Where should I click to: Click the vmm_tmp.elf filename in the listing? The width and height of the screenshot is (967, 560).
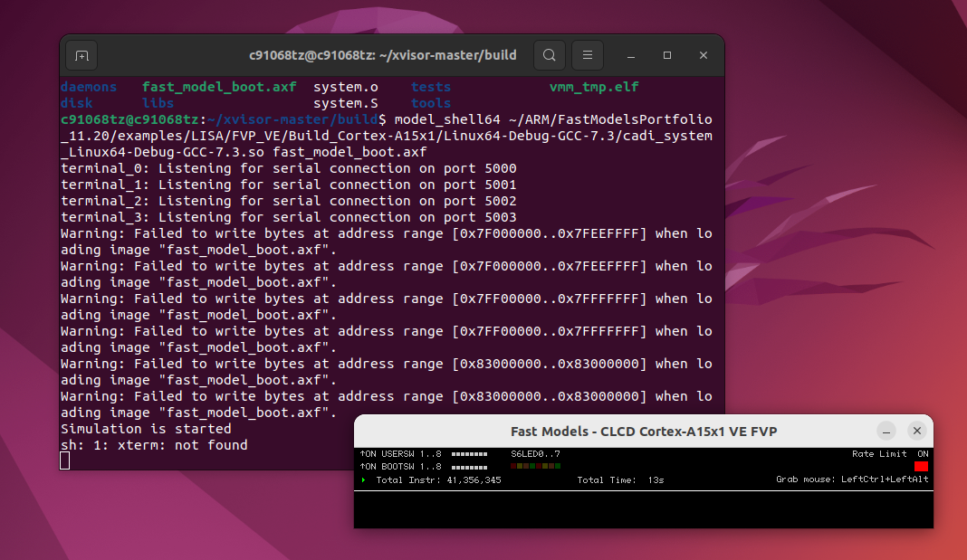[593, 86]
